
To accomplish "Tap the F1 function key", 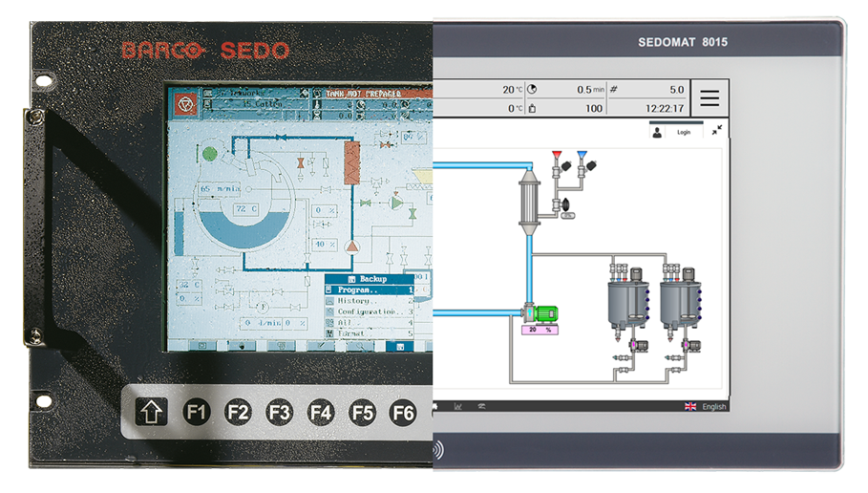I will [197, 412].
